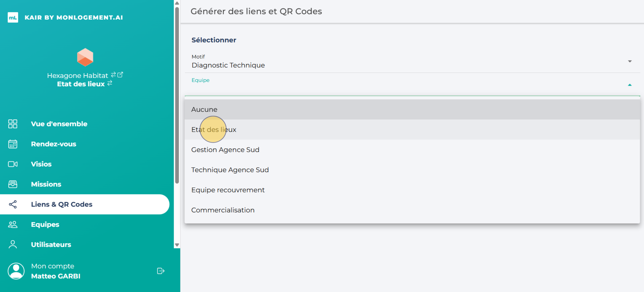
Task: Click the swap arrows next to Hexagone Habitat
Action: pyautogui.click(x=113, y=75)
